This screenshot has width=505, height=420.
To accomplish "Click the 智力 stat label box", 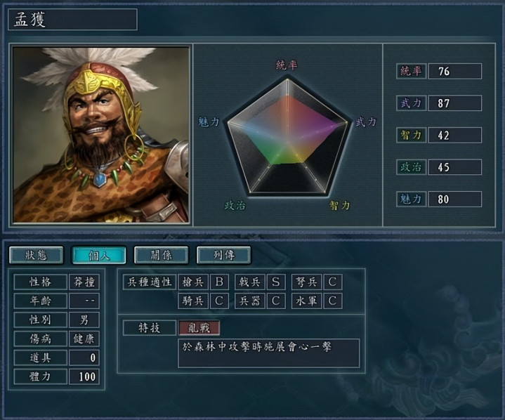I will pyautogui.click(x=412, y=135).
